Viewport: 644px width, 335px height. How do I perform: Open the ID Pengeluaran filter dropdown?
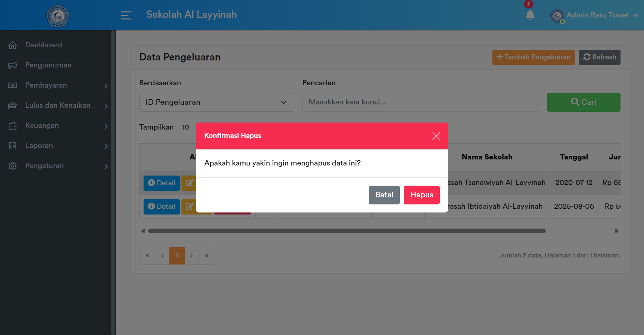(216, 102)
